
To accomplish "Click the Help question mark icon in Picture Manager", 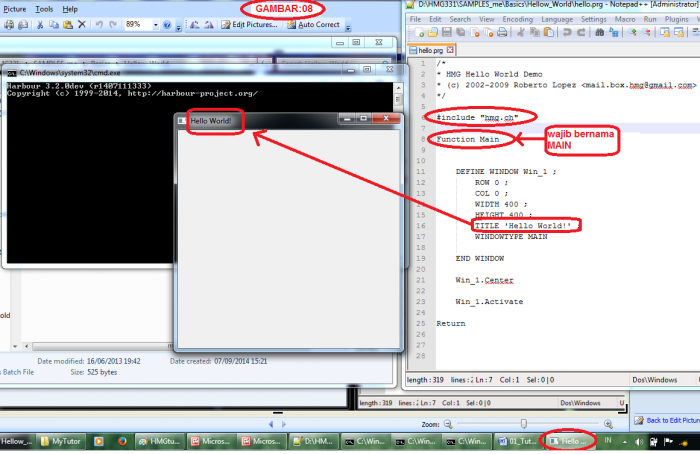I will point(167,25).
